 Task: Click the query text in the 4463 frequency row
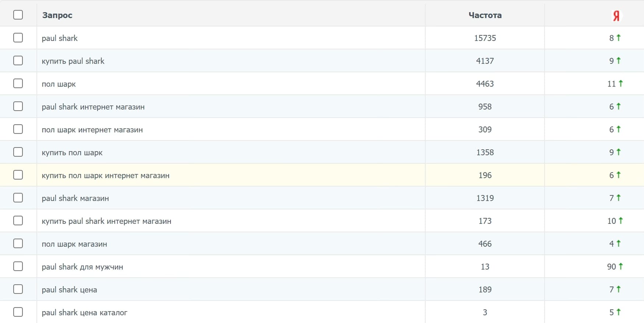(x=59, y=84)
